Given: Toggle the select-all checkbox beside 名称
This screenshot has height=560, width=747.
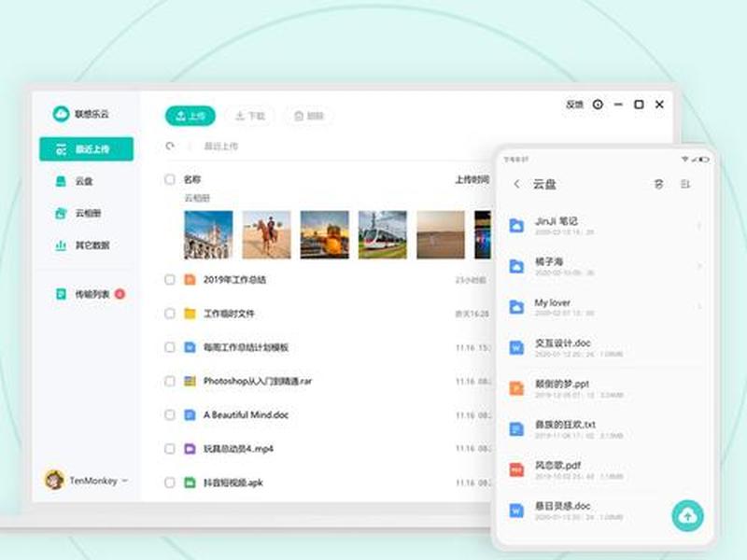Looking at the screenshot, I should click(170, 179).
